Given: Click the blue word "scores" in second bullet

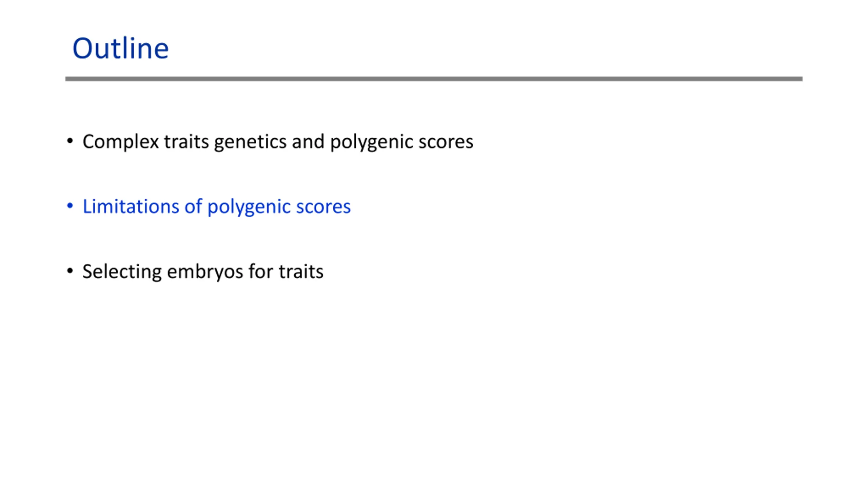Looking at the screenshot, I should click(323, 206).
